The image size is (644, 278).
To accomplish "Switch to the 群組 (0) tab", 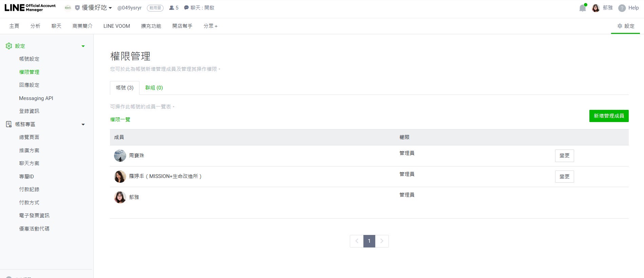I will pos(154,88).
